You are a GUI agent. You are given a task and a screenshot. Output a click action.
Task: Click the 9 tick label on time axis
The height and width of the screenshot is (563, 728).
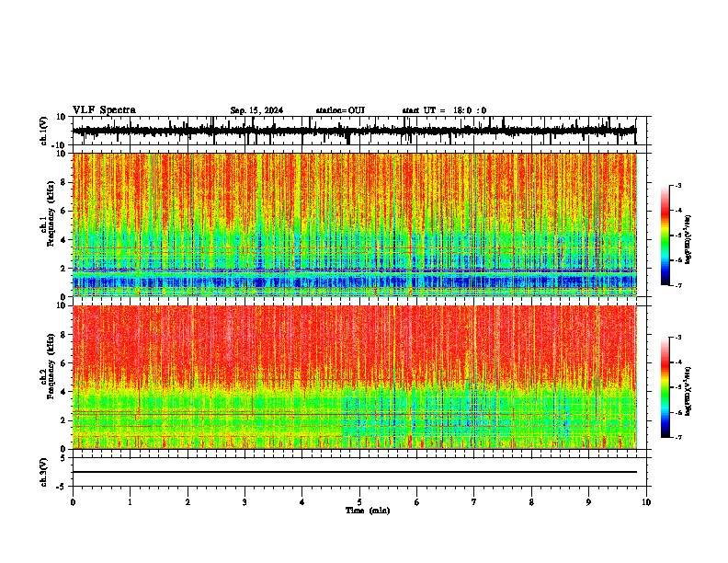click(588, 502)
